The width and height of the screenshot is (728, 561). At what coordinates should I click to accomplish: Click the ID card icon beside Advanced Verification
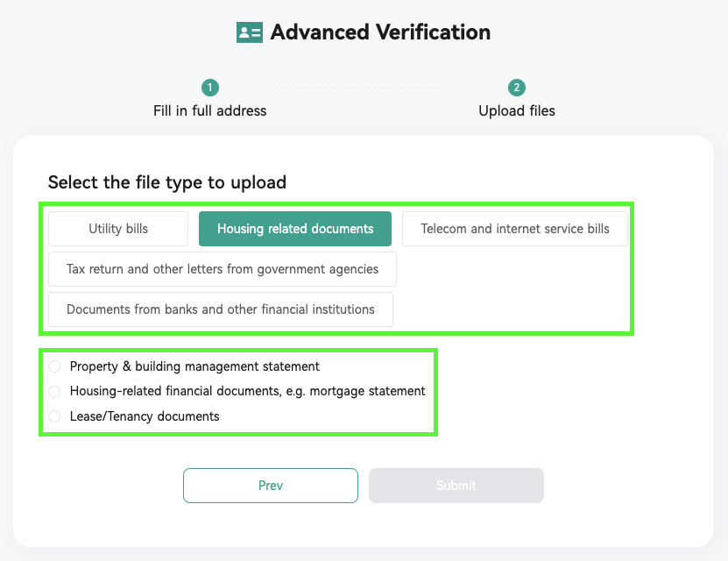point(250,32)
